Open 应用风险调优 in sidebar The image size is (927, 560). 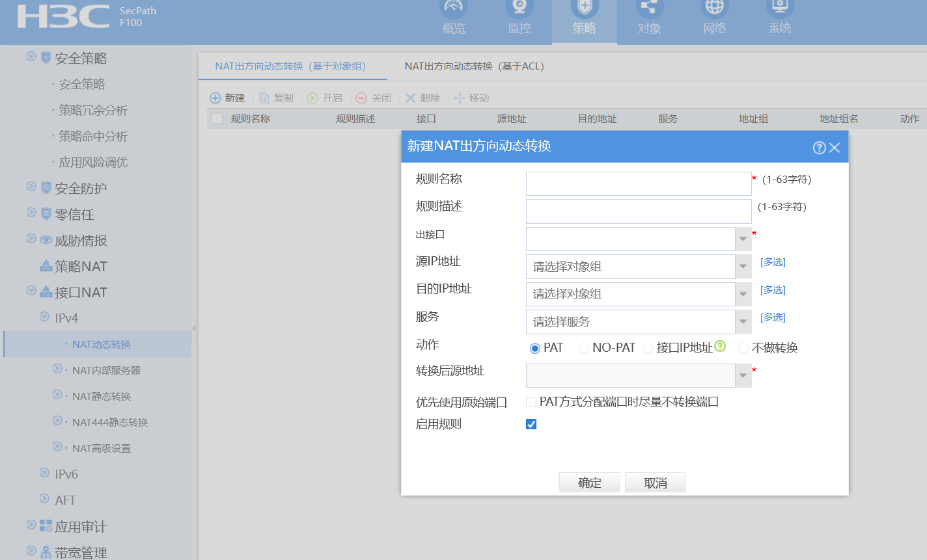tap(93, 162)
